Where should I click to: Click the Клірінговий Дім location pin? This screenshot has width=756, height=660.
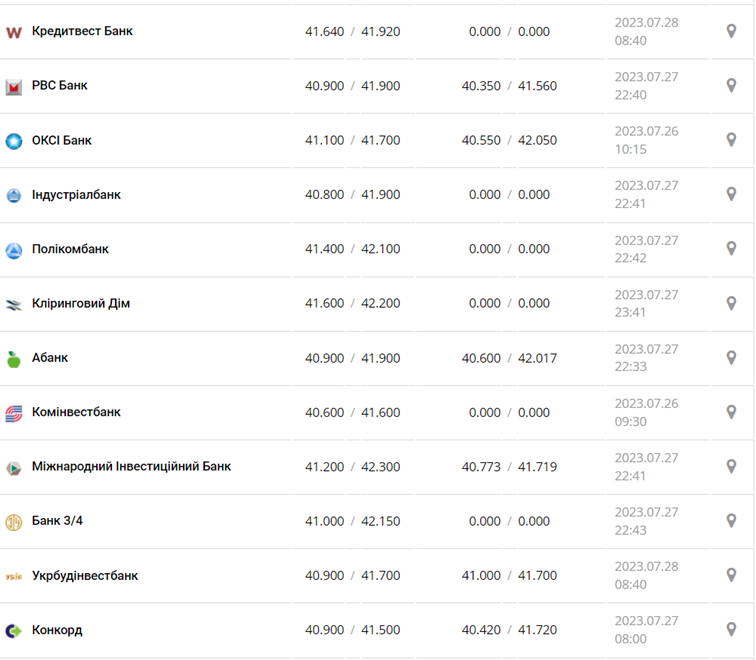point(731,303)
